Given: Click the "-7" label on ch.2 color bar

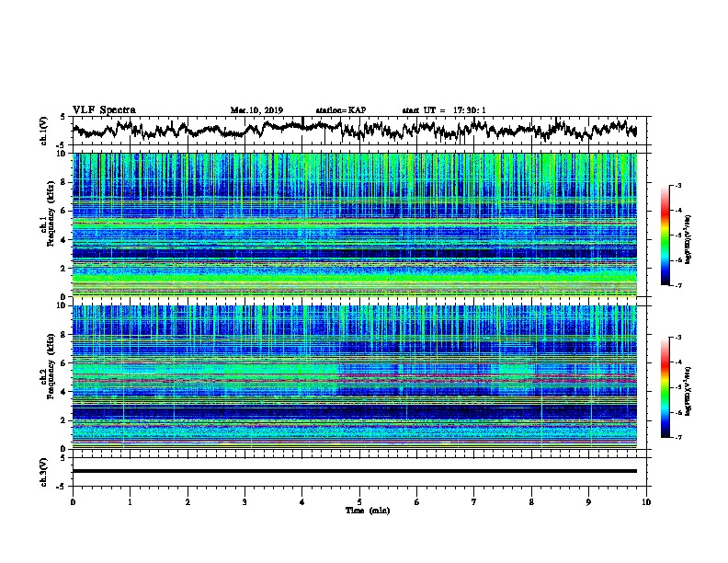Looking at the screenshot, I should (677, 438).
